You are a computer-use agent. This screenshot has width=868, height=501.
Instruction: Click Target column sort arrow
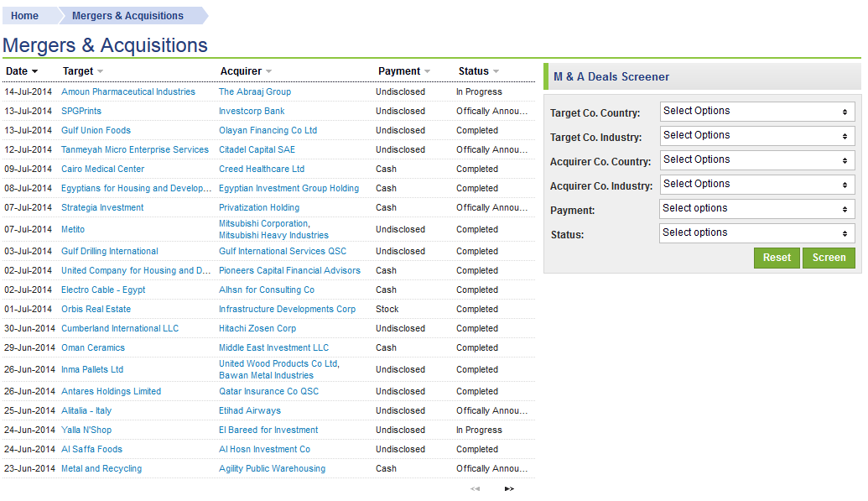pyautogui.click(x=100, y=71)
